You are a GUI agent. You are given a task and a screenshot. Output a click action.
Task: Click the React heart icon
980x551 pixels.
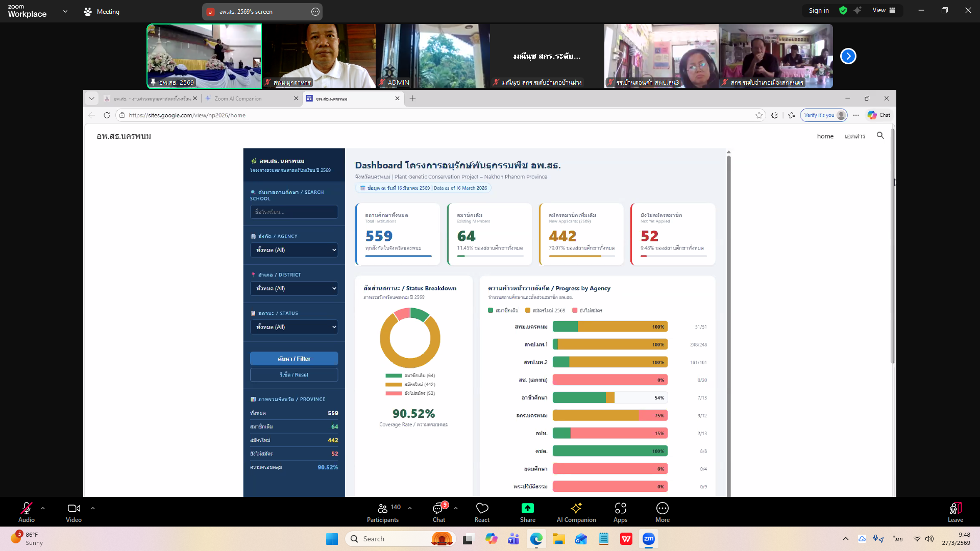[482, 508]
